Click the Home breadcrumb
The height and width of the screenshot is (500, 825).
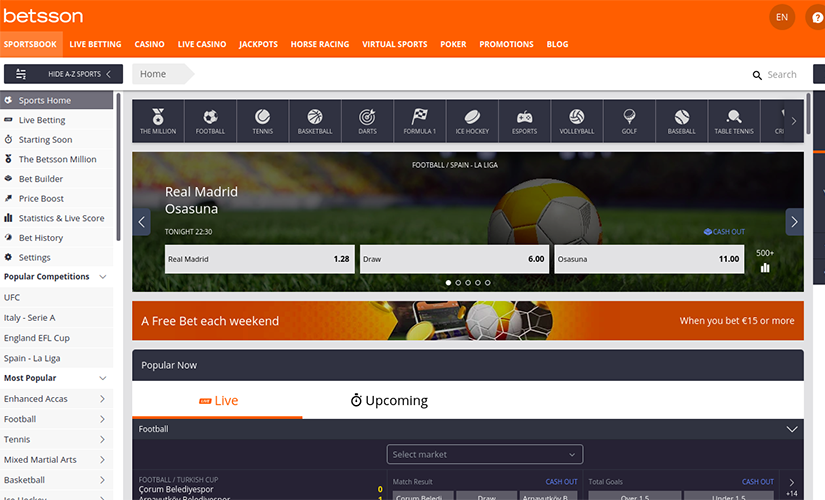pyautogui.click(x=153, y=74)
